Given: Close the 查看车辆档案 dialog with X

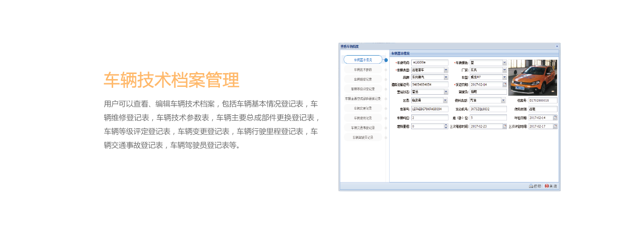Looking at the screenshot, I should pos(557,46).
